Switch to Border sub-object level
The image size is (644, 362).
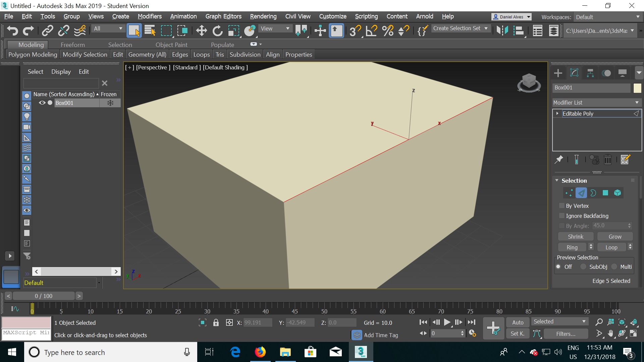593,193
